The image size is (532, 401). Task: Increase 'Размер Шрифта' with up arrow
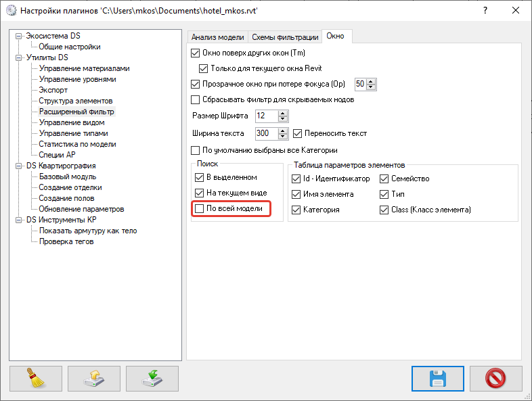pos(283,114)
